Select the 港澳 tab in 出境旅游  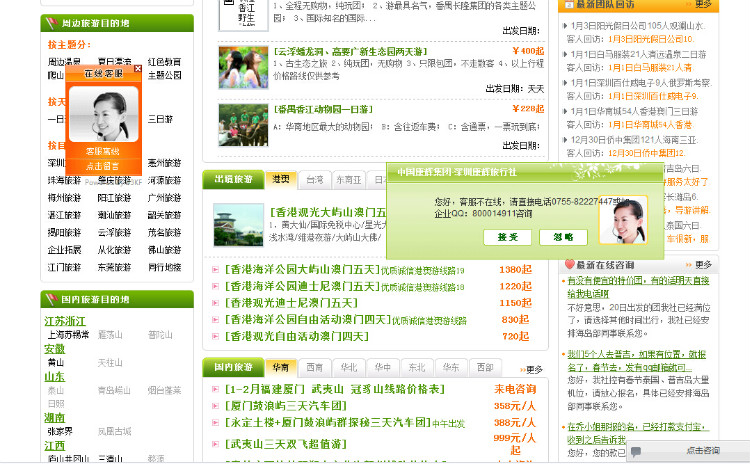pyautogui.click(x=281, y=179)
